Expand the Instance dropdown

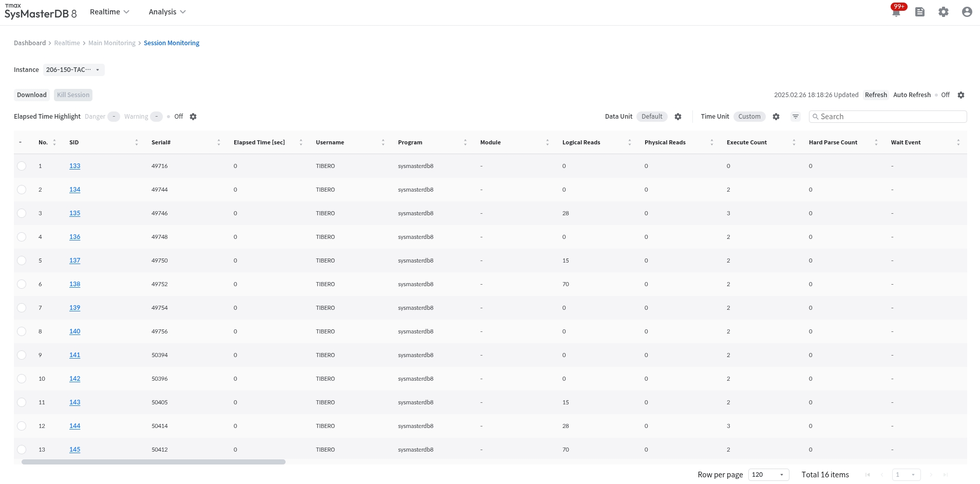pos(74,70)
